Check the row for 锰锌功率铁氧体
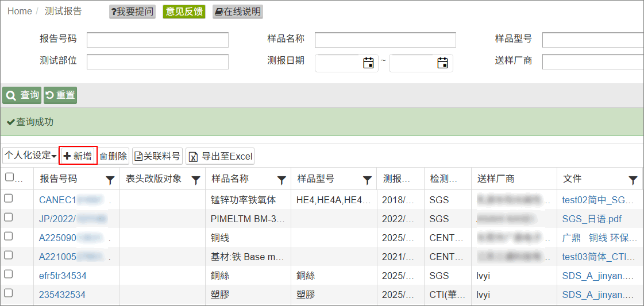The width and height of the screenshot is (644, 306). pos(8,199)
